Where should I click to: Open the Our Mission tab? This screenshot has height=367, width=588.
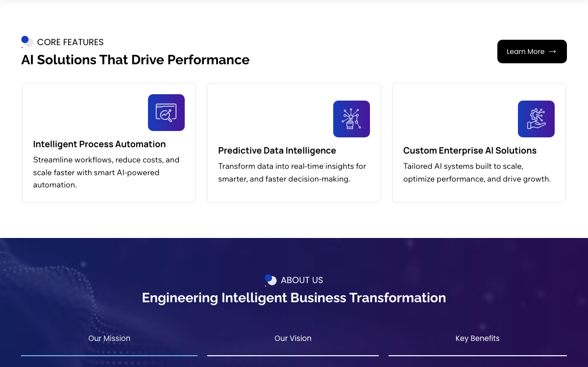coord(109,339)
